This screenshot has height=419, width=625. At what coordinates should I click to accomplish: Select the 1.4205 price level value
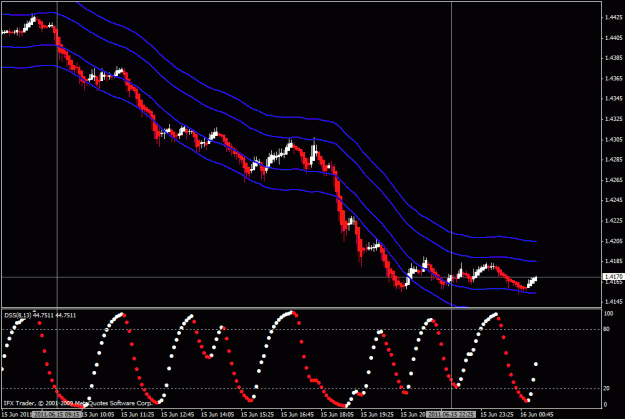[613, 241]
